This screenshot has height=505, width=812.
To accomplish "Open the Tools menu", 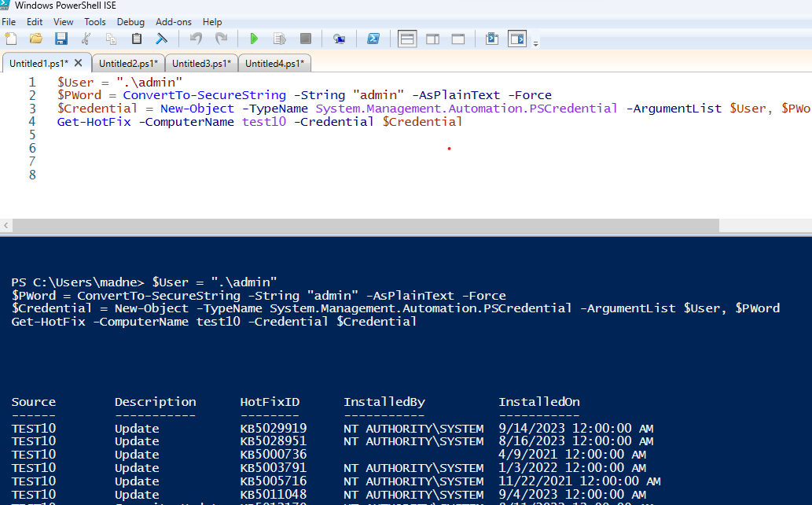I will (x=95, y=22).
